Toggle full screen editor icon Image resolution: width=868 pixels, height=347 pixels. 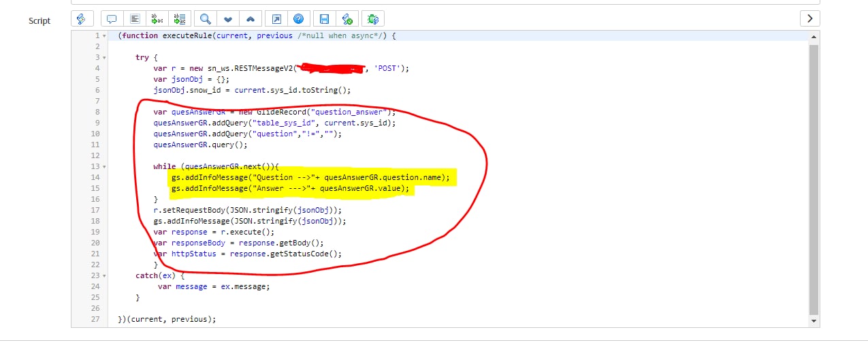click(276, 19)
